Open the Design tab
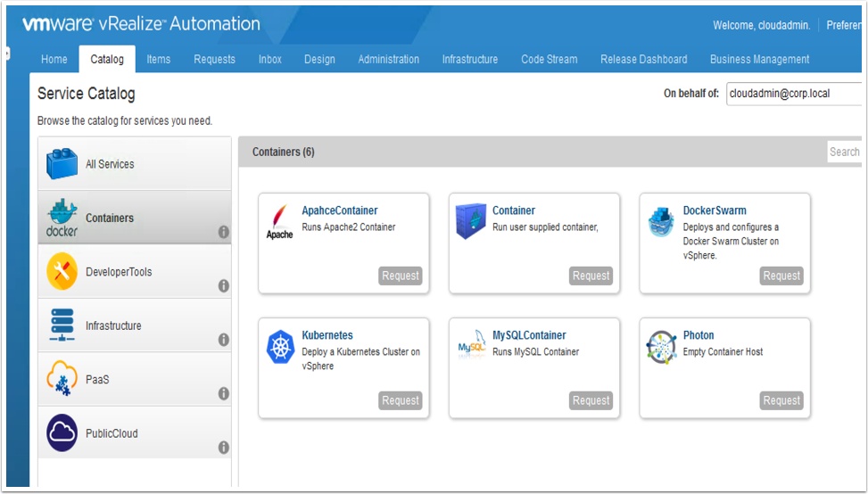 (x=319, y=59)
